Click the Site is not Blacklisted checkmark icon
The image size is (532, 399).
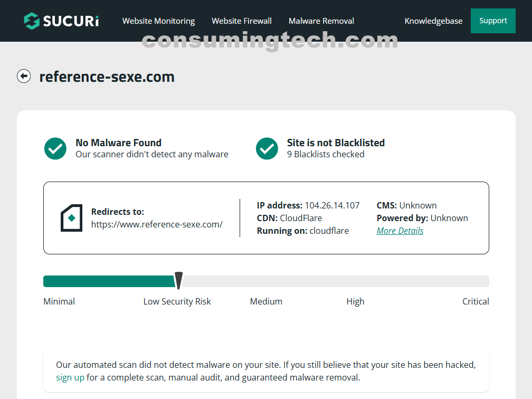click(267, 149)
